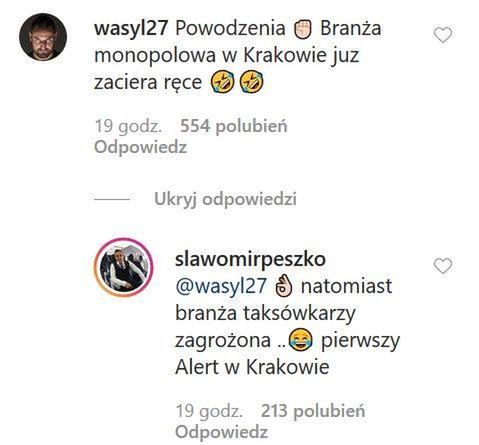Click the line beside Ukryj odpowiedzi
This screenshot has height=445, width=479.
112,199
